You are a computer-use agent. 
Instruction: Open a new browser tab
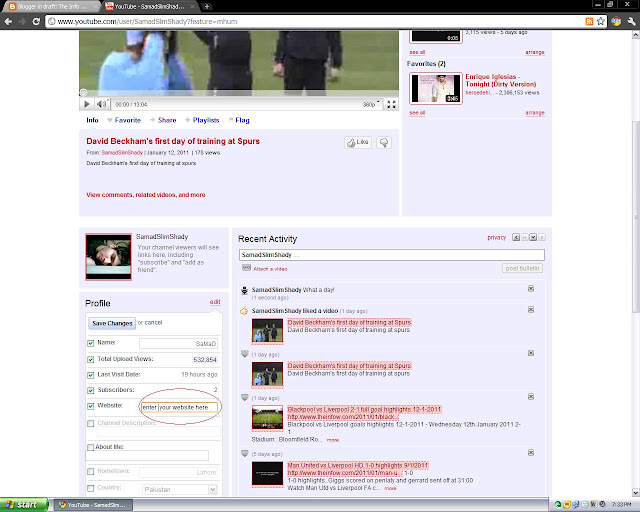click(207, 6)
